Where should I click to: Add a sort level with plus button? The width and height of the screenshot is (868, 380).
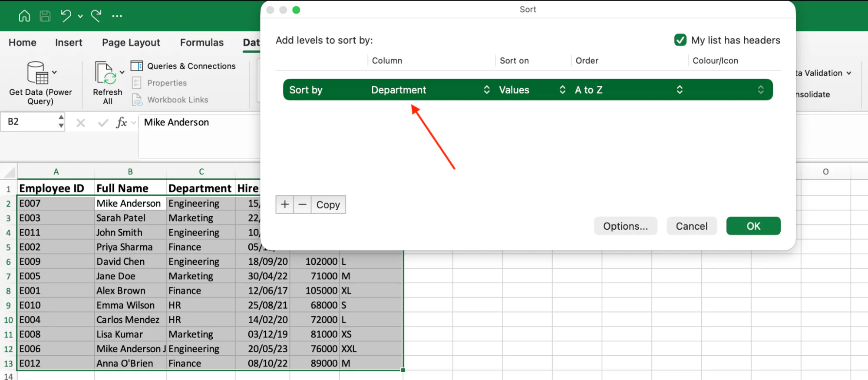[285, 205]
